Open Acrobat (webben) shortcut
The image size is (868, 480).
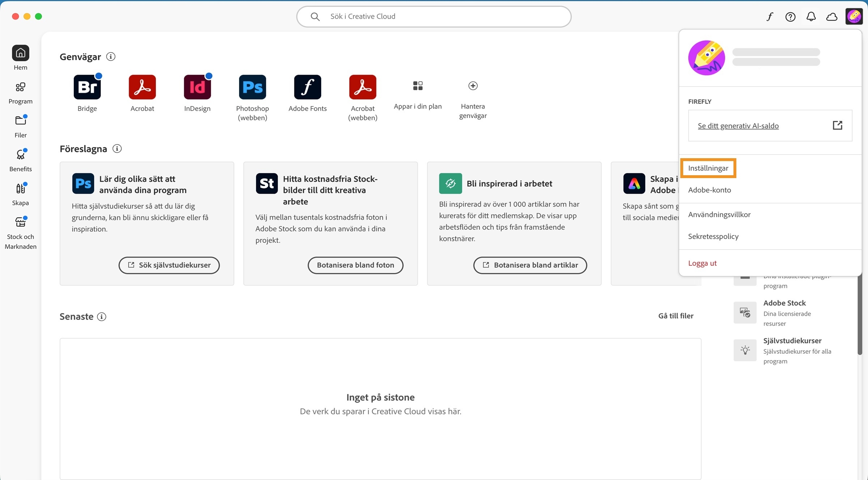click(x=362, y=87)
